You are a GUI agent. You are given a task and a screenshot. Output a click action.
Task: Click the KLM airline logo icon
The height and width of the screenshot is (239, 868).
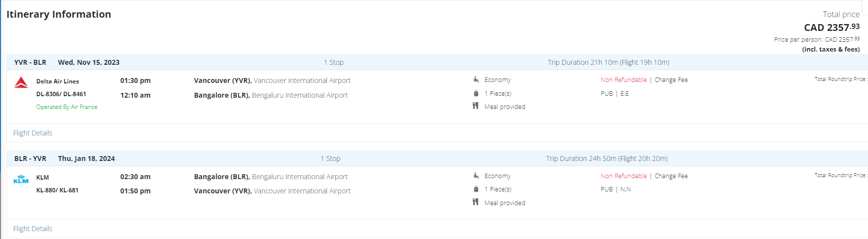pos(21,179)
